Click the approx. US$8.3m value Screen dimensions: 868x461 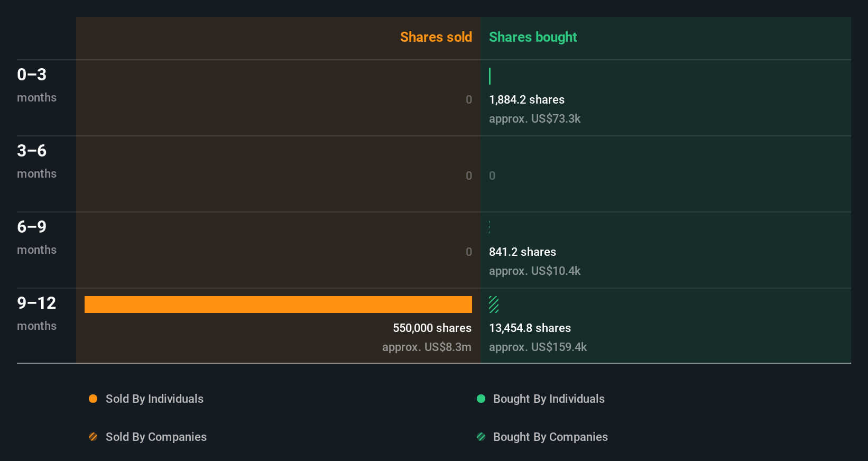click(x=427, y=347)
